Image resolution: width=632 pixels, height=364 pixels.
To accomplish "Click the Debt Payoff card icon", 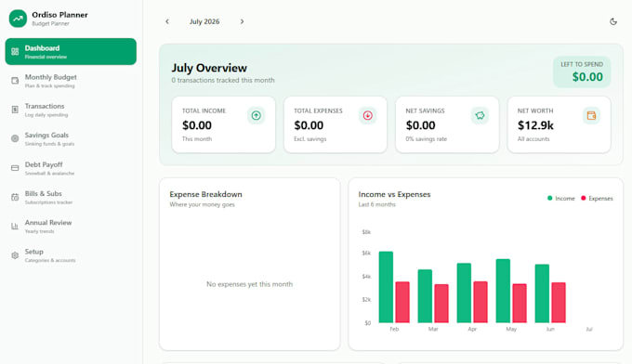I will coord(15,168).
